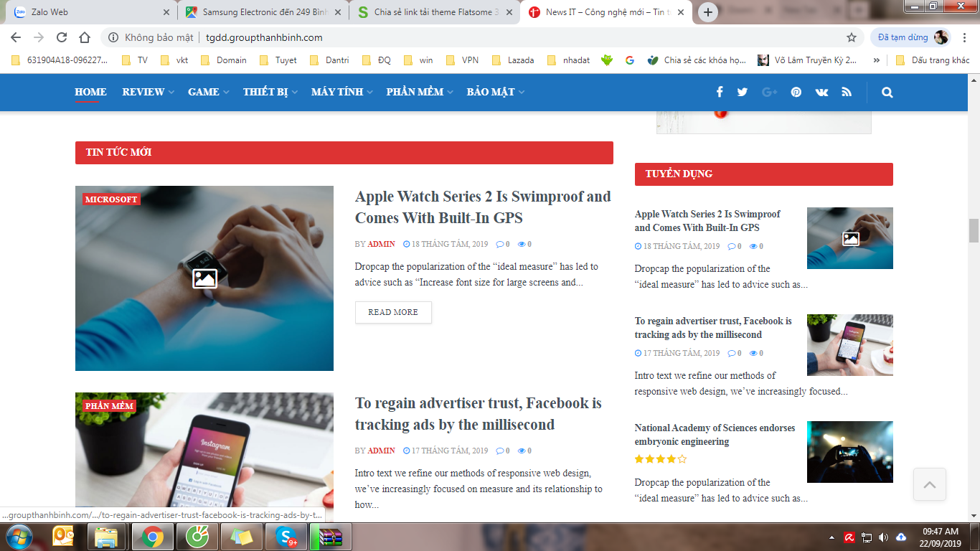Viewport: 980px width, 551px height.
Task: Go back with browser back arrow
Action: point(16,37)
